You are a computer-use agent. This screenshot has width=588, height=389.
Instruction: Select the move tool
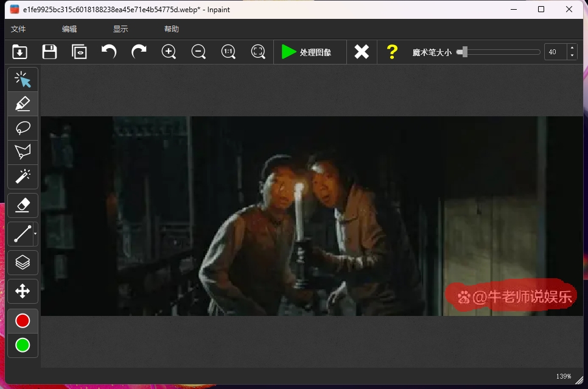pos(23,291)
